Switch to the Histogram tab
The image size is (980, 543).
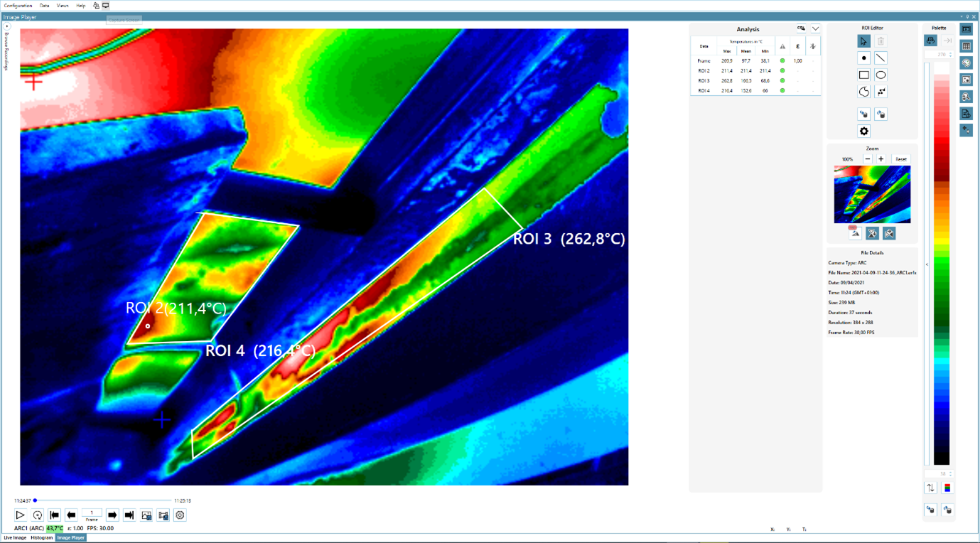point(41,537)
